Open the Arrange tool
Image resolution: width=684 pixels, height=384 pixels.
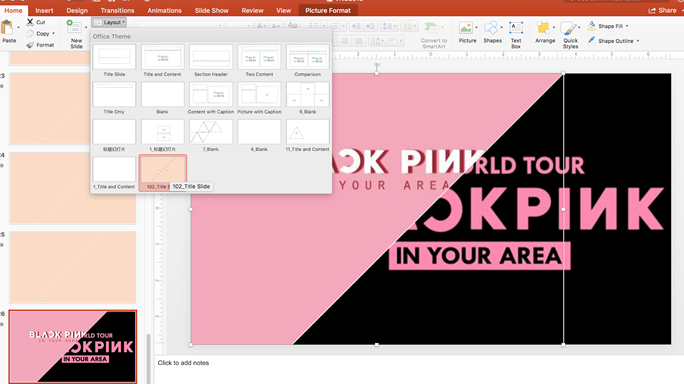[x=543, y=28]
